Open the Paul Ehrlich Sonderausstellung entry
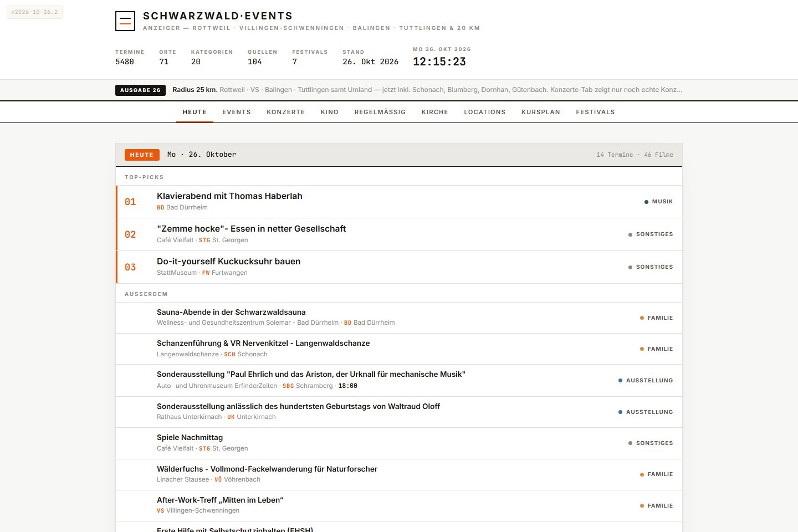798x532 pixels. 399,380
